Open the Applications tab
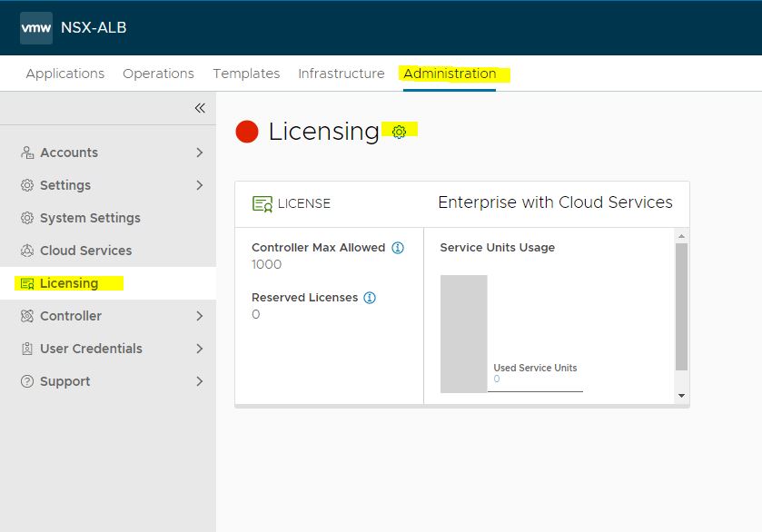This screenshot has width=762, height=532. 65,74
